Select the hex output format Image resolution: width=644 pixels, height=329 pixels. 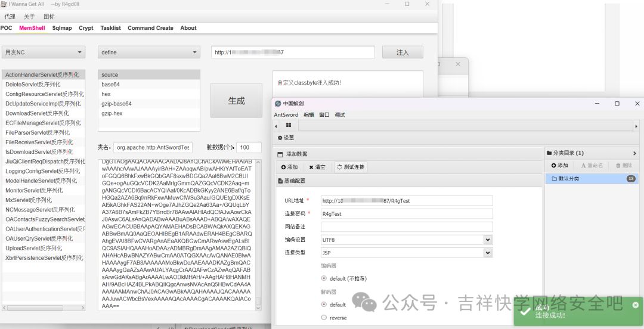(148, 94)
